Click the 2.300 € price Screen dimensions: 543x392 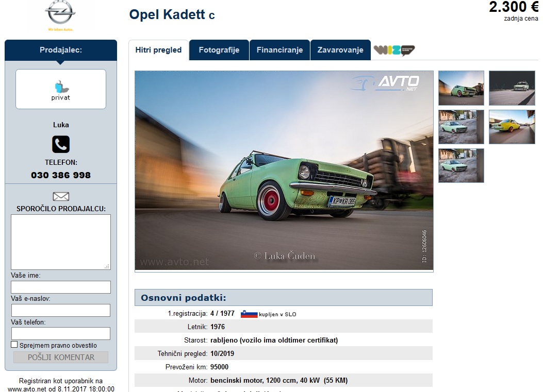[513, 7]
